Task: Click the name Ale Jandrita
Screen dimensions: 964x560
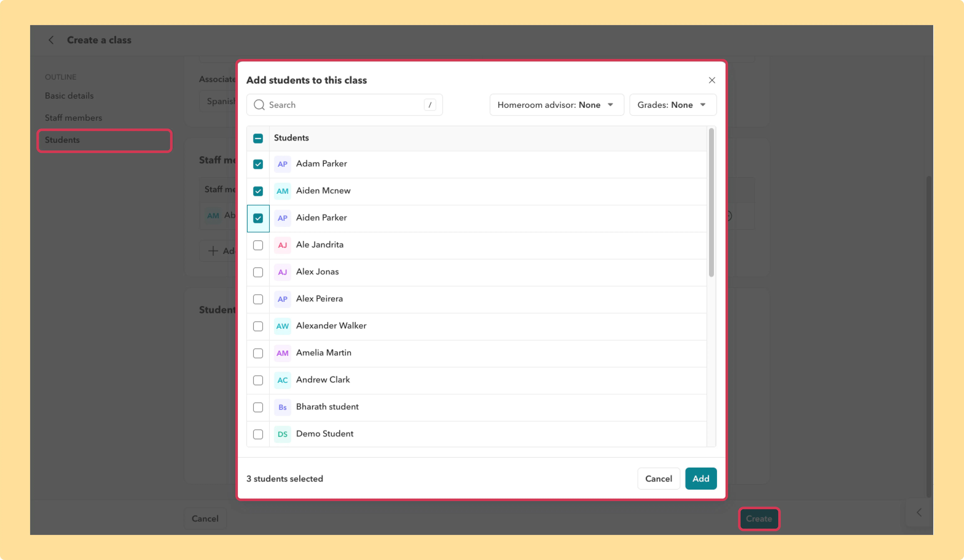Action: click(320, 245)
